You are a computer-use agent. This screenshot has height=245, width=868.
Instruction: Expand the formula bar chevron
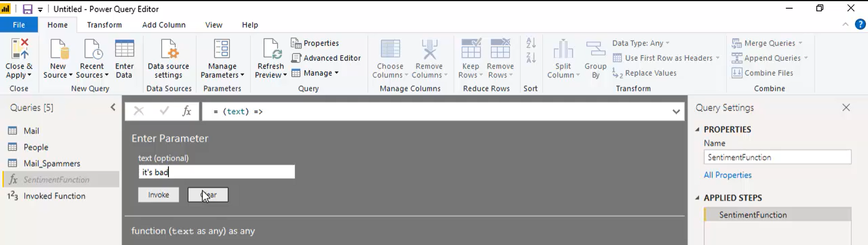[676, 111]
